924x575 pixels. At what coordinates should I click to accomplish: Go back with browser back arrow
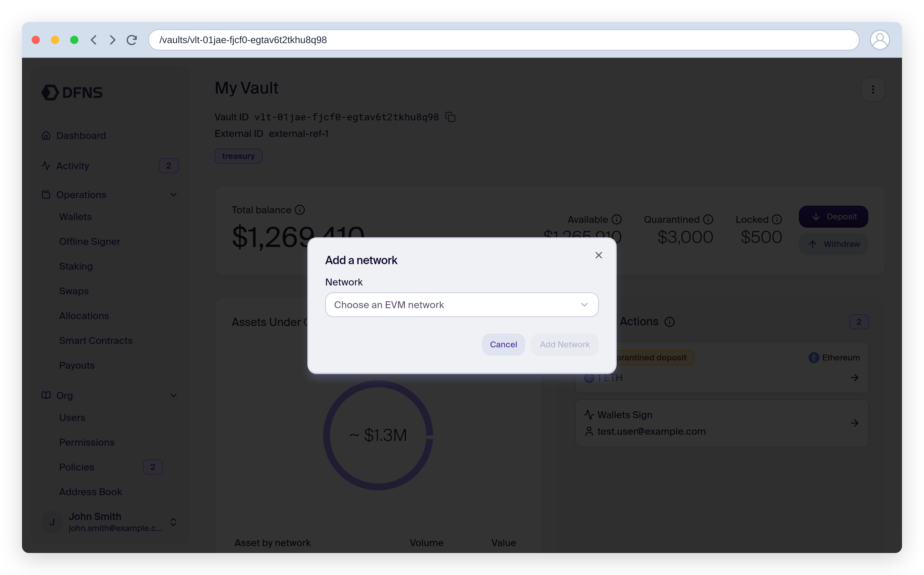[93, 40]
